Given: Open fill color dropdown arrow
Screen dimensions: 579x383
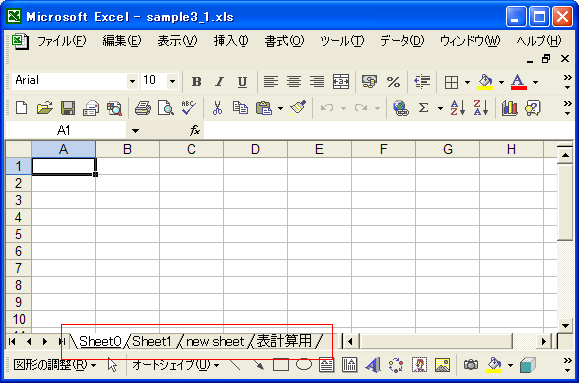Looking at the screenshot, I should [x=501, y=82].
